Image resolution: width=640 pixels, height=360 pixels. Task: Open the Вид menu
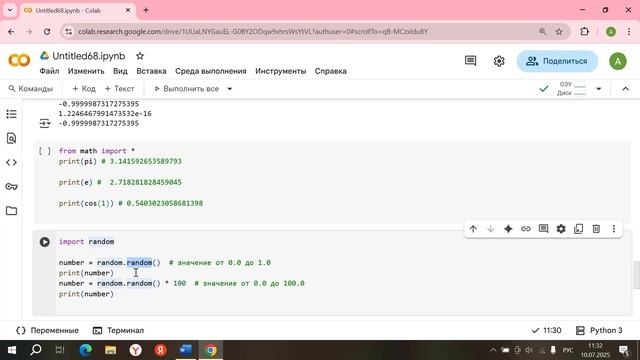click(120, 71)
